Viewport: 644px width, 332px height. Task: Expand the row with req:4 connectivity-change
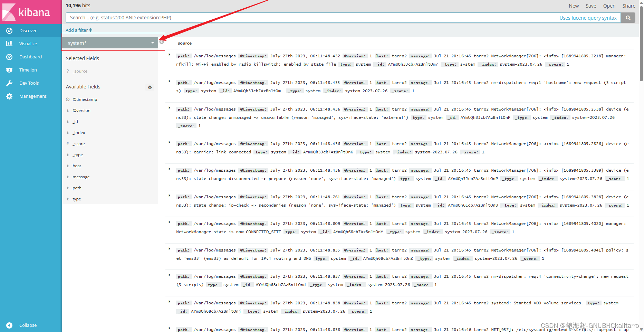[169, 275]
